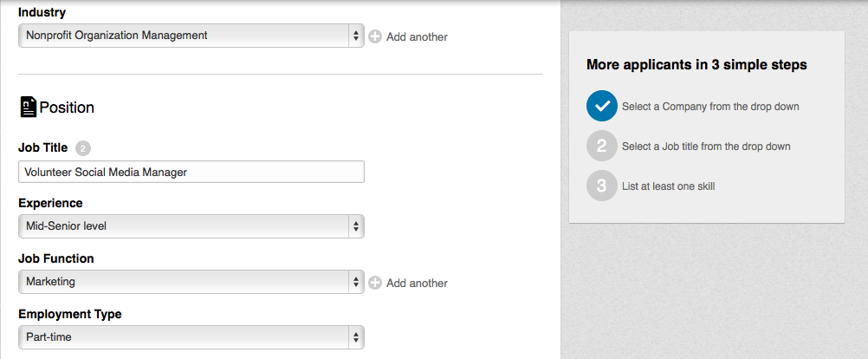Viewport: 868px width, 359px height.
Task: Click the blue checkmark step circle
Action: tap(602, 106)
